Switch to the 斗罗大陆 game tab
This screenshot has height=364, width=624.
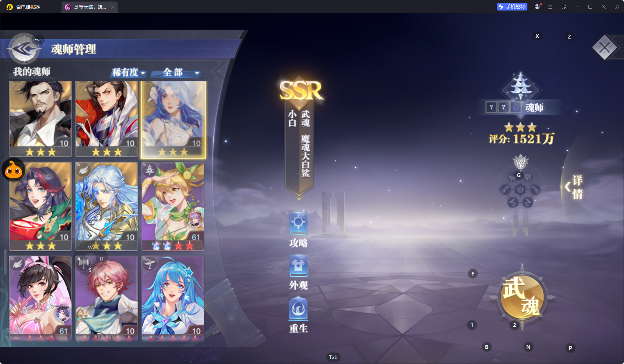(x=89, y=7)
